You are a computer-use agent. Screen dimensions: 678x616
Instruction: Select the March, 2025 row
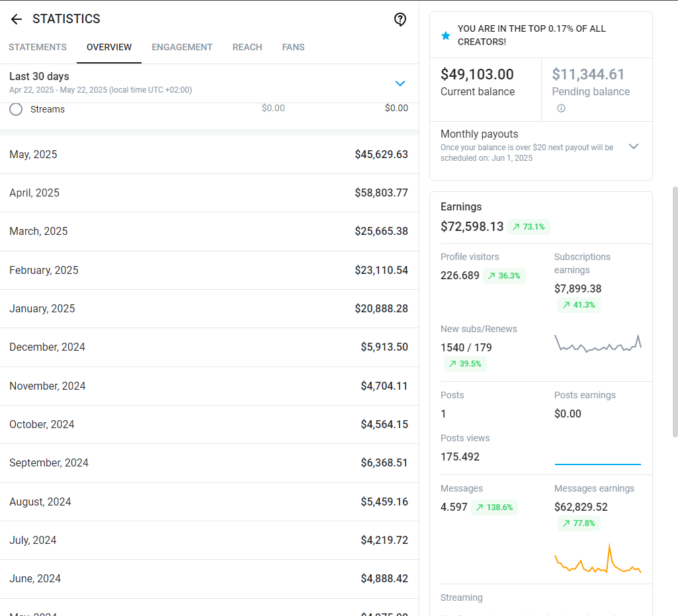pos(209,232)
